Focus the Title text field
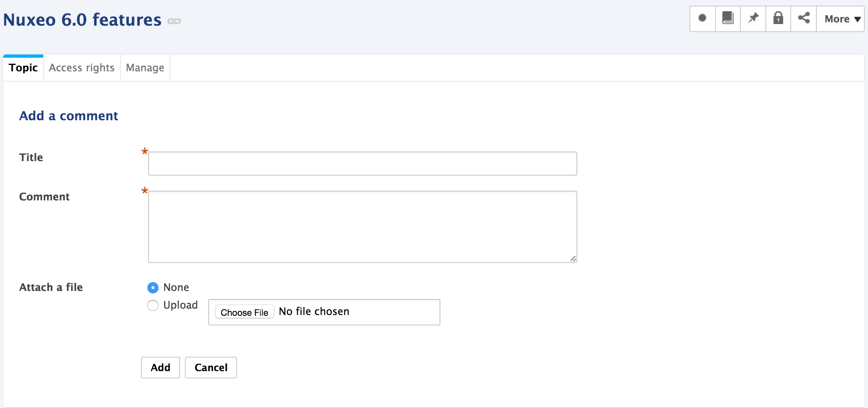This screenshot has width=868, height=408. (x=363, y=164)
